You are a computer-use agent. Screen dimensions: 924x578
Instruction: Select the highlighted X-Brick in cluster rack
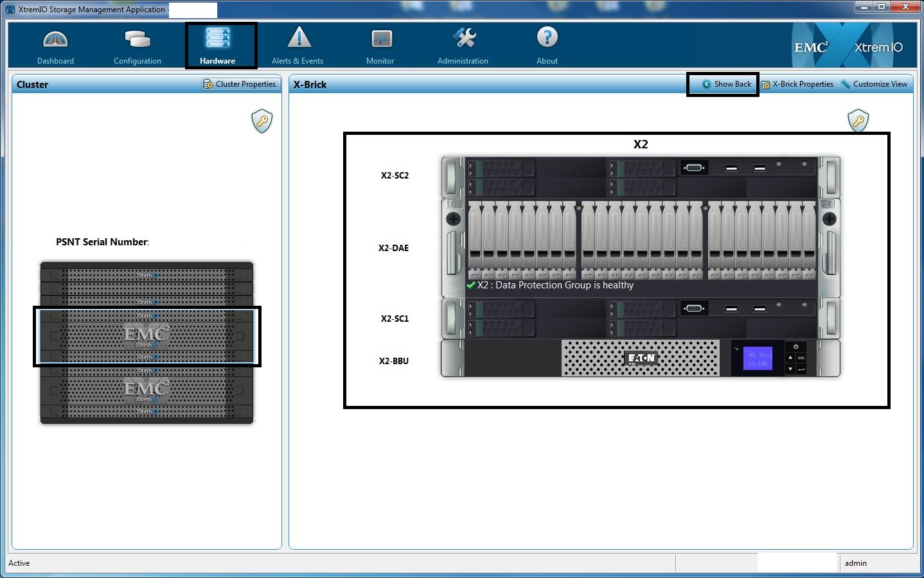pos(147,336)
